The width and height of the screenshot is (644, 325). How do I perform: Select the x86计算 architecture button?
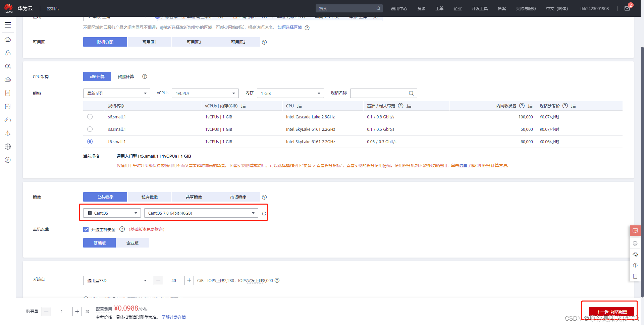[97, 76]
